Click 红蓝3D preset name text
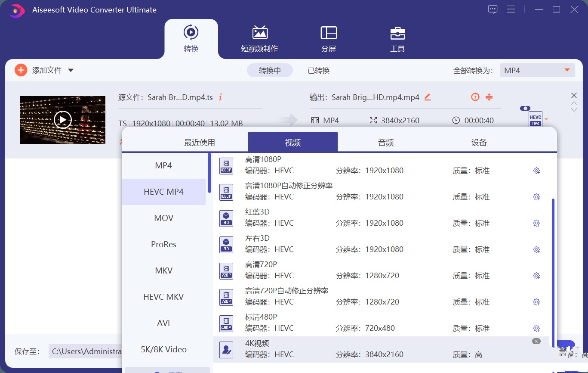 tap(257, 212)
